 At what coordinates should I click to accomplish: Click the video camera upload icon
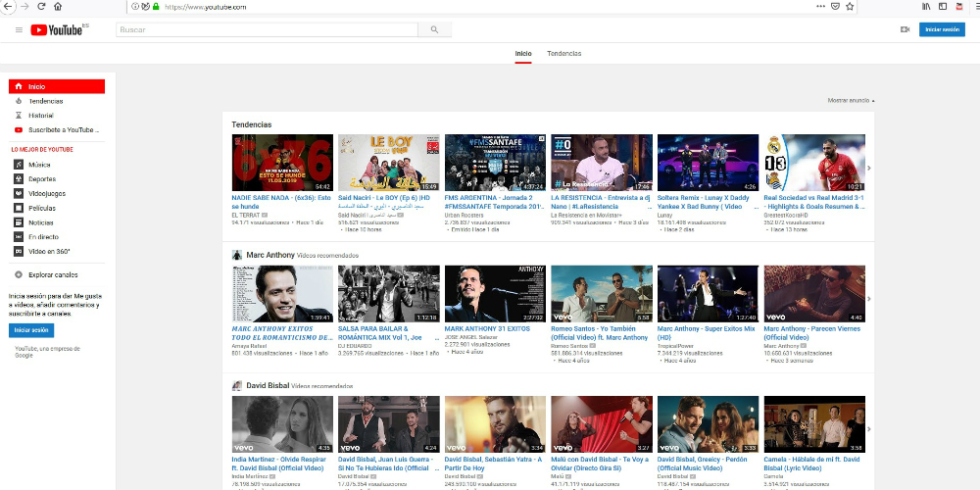[x=905, y=29]
